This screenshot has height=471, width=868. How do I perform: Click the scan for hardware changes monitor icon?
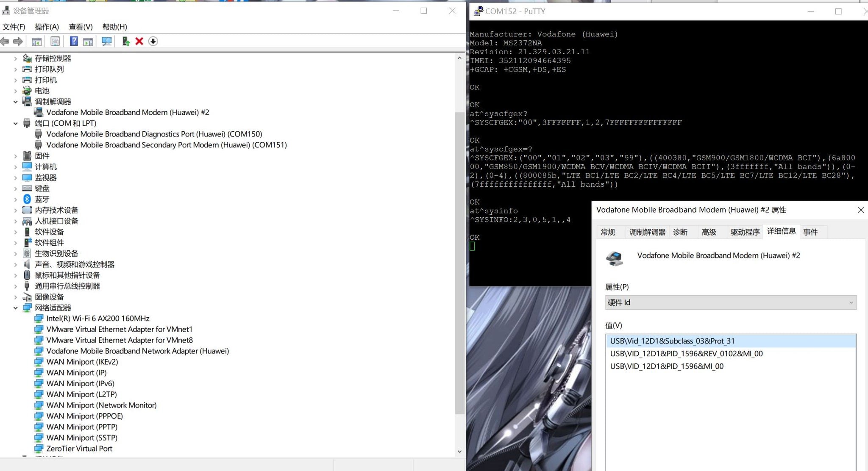pyautogui.click(x=107, y=42)
